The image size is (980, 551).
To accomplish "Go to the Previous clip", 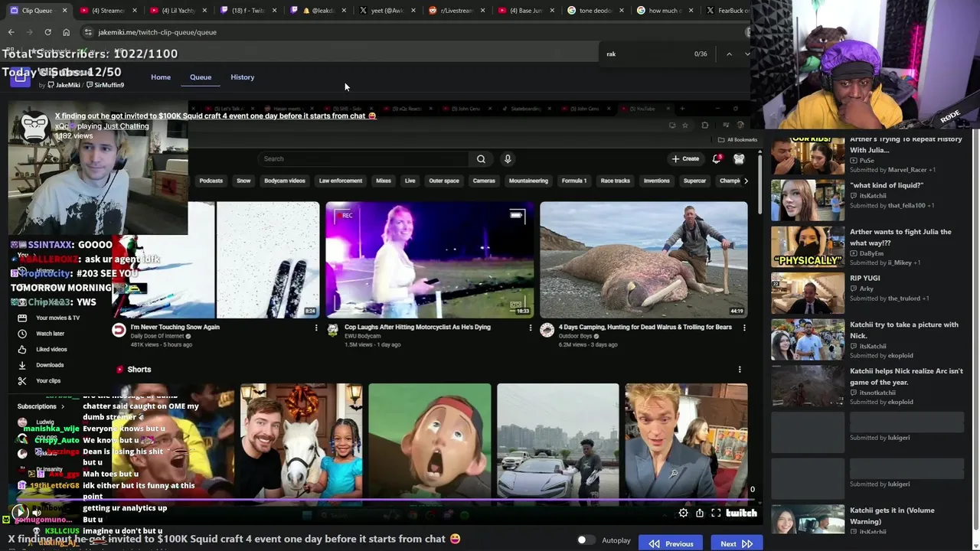I will coord(671,543).
